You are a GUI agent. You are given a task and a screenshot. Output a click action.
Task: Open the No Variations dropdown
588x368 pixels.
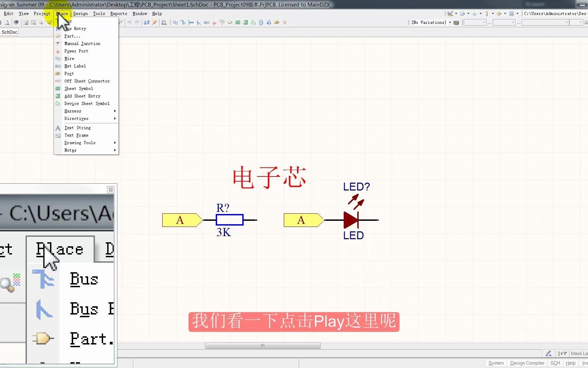(450, 22)
